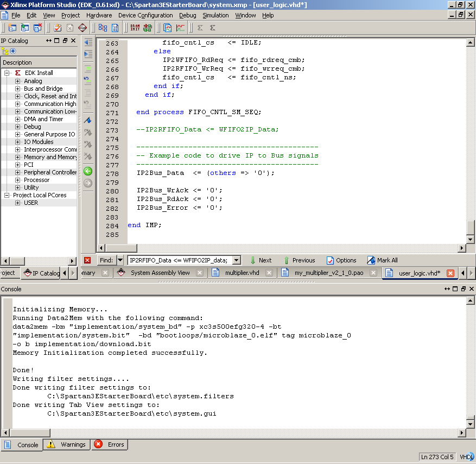This screenshot has height=464, width=476.
Task: Open the Device Configuration menu
Action: 145,15
